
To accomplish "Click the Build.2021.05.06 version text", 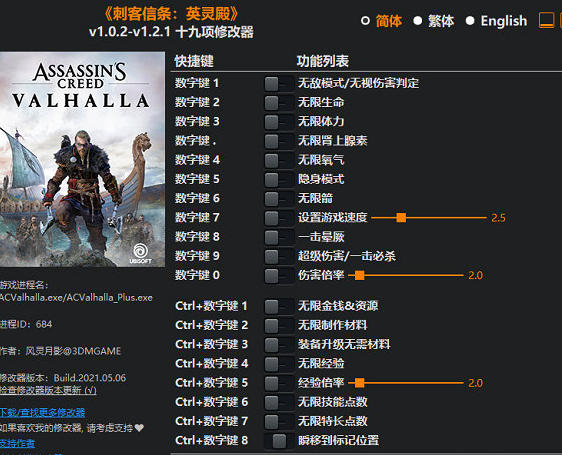I will tap(90, 378).
